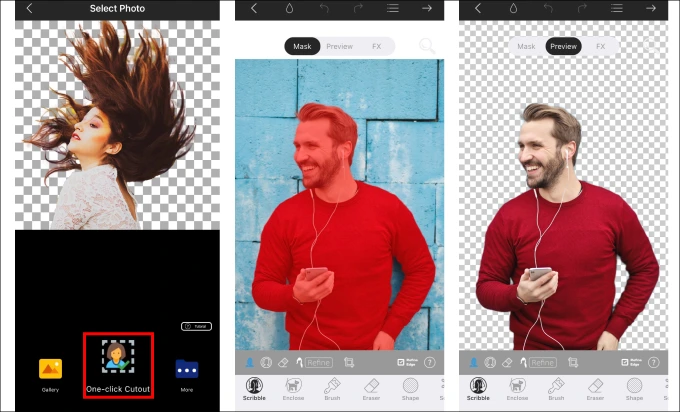The width and height of the screenshot is (680, 412).
Task: Open the list menu on the right Preview screen
Action: coord(617,8)
